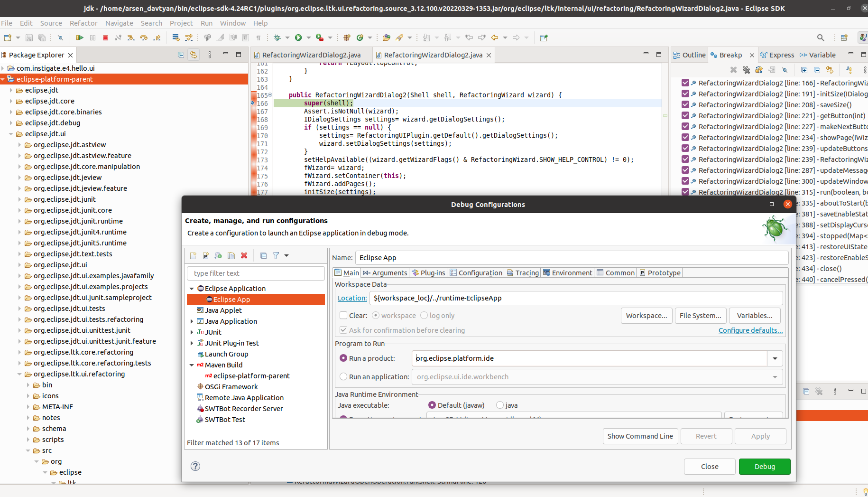Expand eclipse.jdt.core in Package Explorer
Image resolution: width=868 pixels, height=497 pixels.
pos(11,101)
